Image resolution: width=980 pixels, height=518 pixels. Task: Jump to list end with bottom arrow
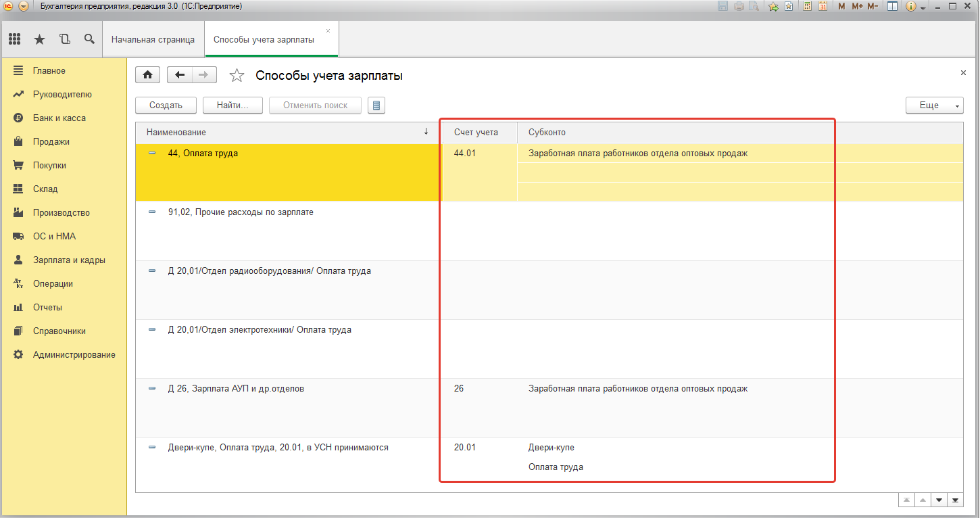pos(955,500)
